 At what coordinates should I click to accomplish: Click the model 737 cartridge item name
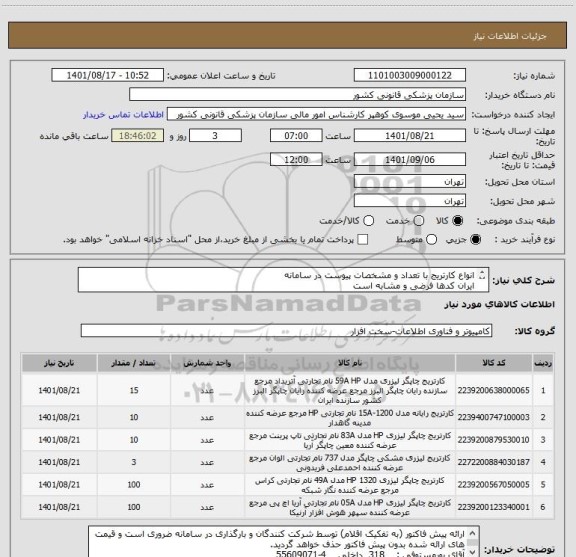pos(350,463)
